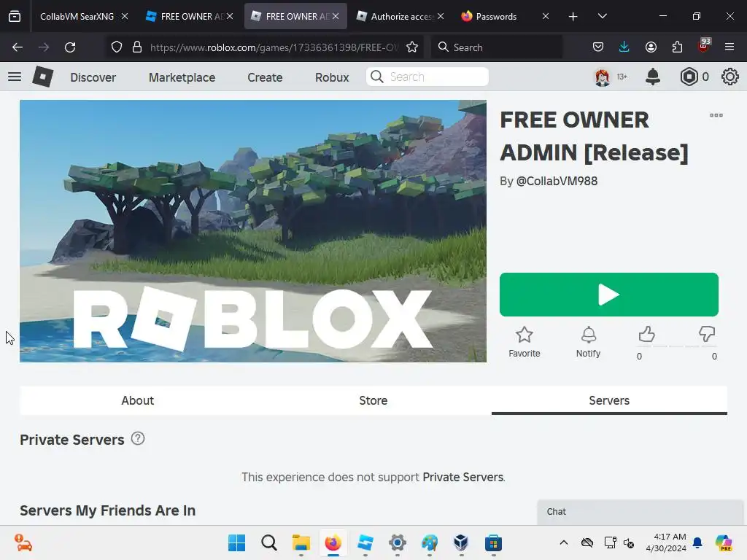Screen dimensions: 747x560
Task: Open Firefox View recent browsing icon
Action: click(15, 16)
